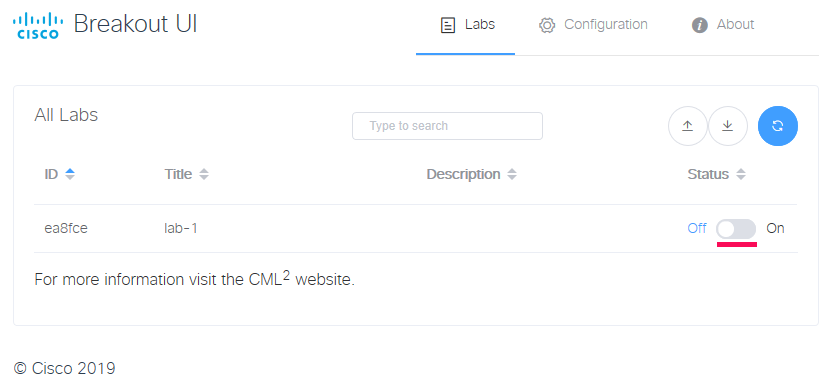This screenshot has width=833, height=385.
Task: Click the download arrow round button
Action: (x=728, y=126)
